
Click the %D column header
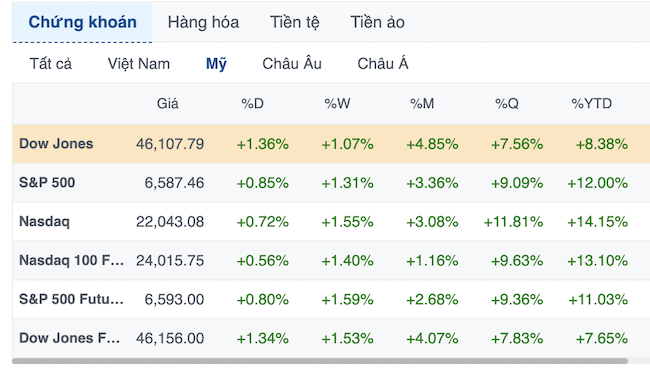pos(252,103)
